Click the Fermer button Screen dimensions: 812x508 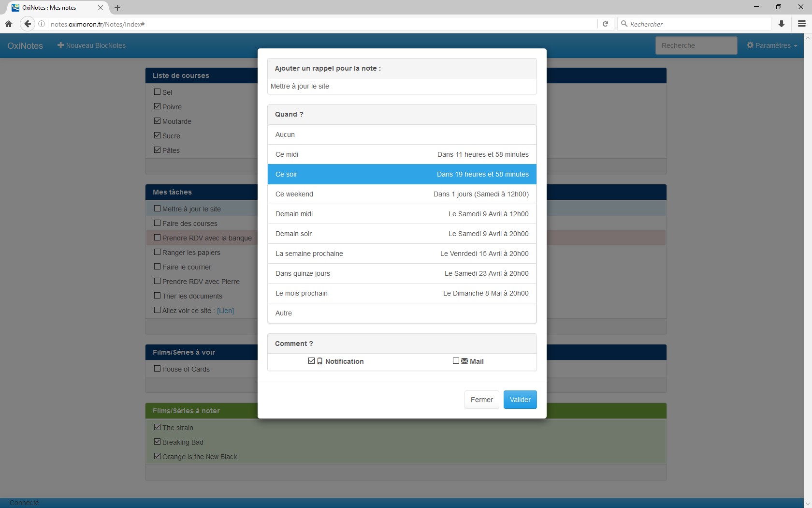(482, 400)
